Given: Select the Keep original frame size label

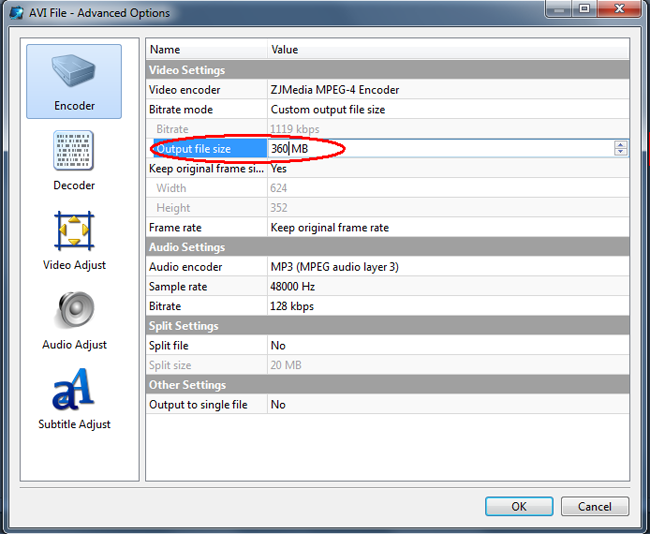Looking at the screenshot, I should point(206,168).
